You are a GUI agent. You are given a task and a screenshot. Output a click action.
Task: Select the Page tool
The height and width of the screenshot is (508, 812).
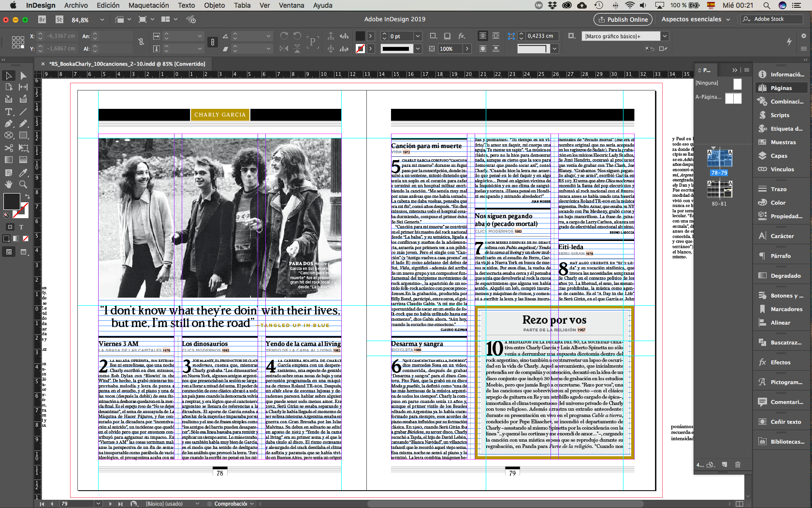tap(9, 87)
